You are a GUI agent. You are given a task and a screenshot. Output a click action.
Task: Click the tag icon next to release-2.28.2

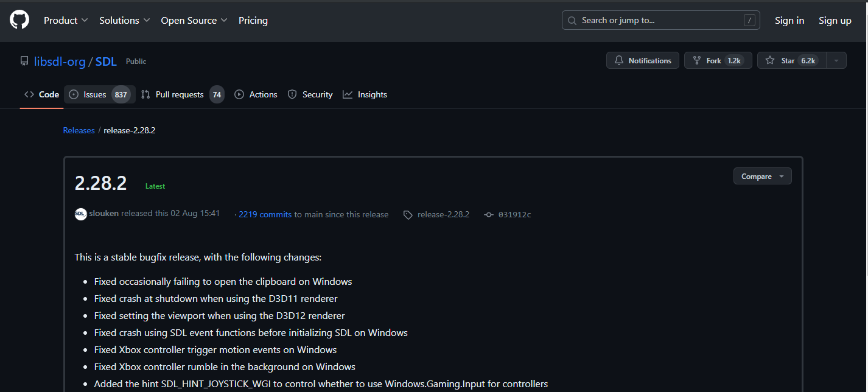coord(408,215)
